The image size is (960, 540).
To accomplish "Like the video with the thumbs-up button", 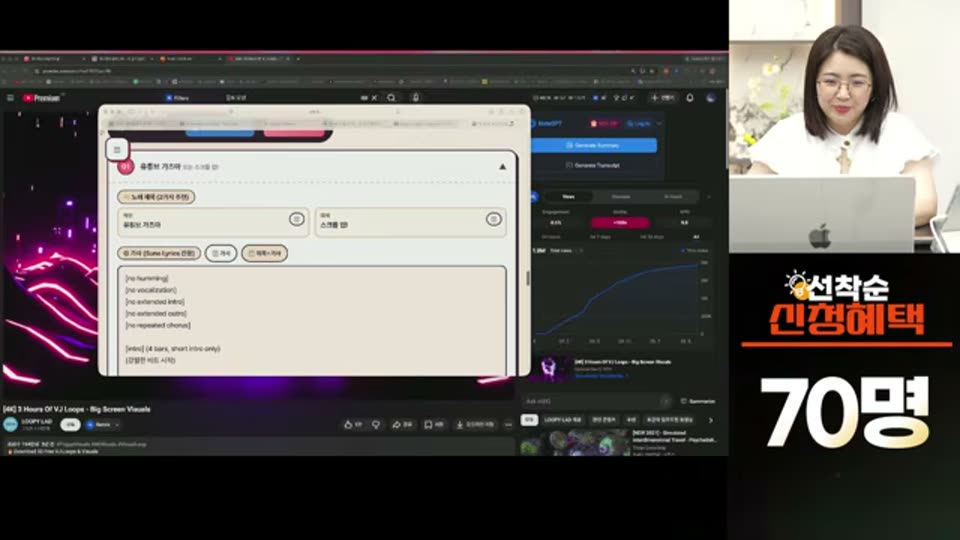I will tap(353, 424).
